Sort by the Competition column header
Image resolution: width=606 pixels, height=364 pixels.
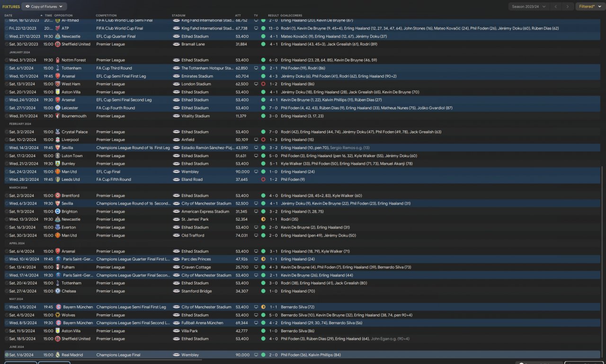(x=106, y=16)
